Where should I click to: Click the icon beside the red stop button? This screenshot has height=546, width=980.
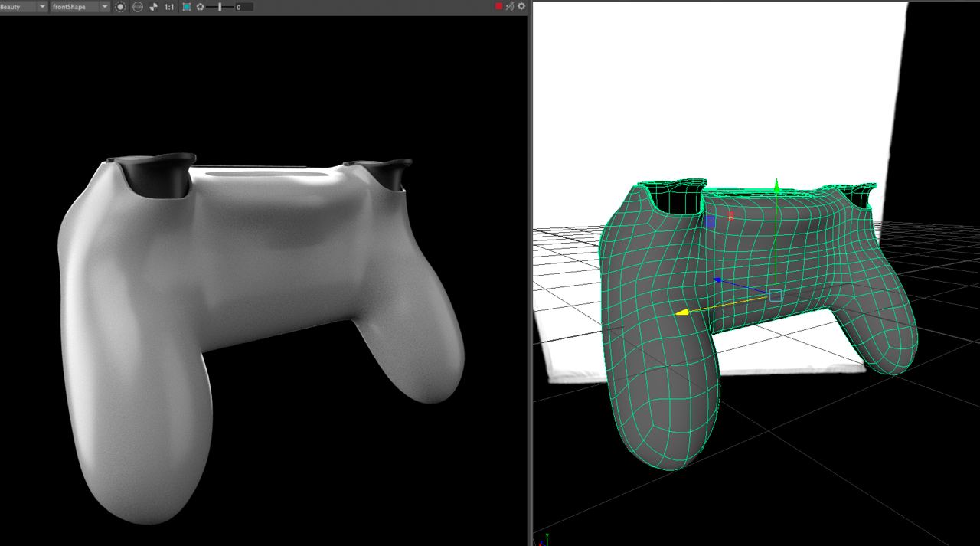pos(510,6)
